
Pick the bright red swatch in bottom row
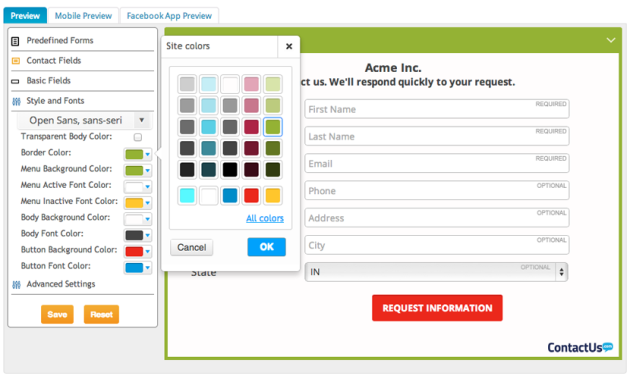252,196
